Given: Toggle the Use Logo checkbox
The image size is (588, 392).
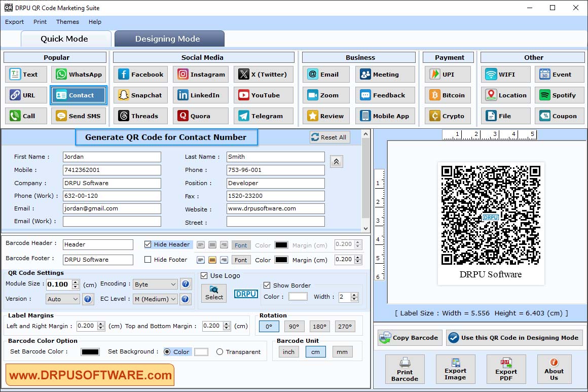Looking at the screenshot, I should click(x=204, y=276).
